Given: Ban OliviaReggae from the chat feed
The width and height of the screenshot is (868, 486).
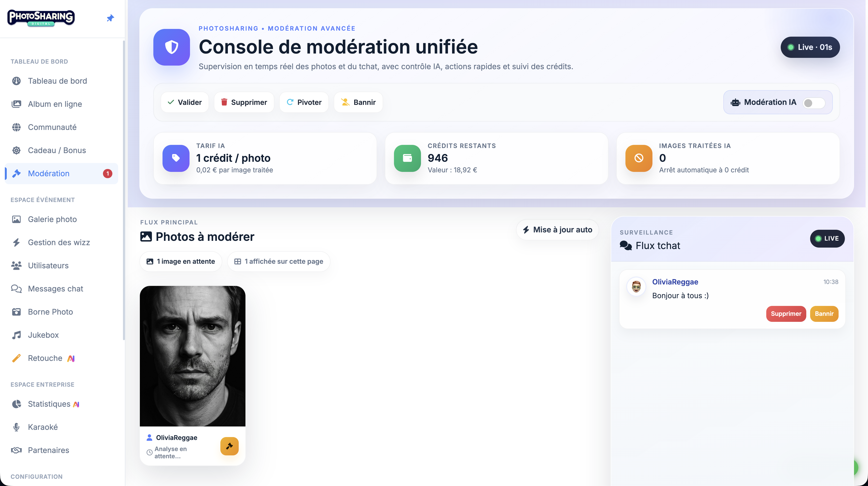Looking at the screenshot, I should [824, 314].
